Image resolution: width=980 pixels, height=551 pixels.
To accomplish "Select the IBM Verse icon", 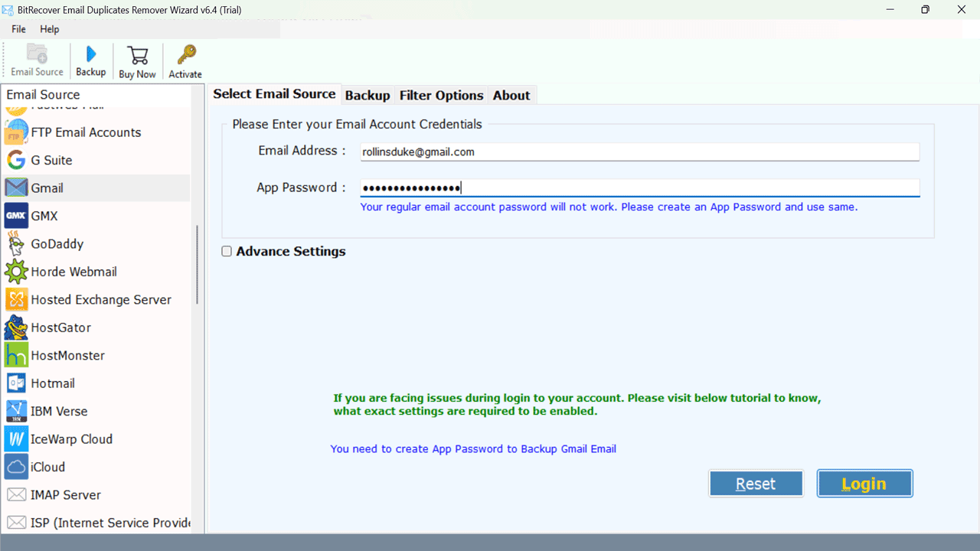I will (16, 411).
